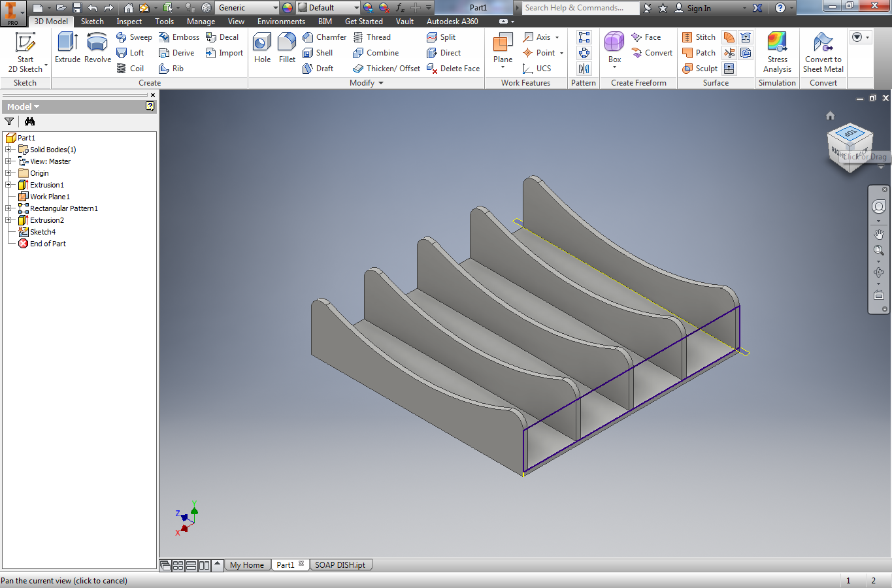Apply the Fillet tool
The width and height of the screenshot is (892, 588).
287,48
